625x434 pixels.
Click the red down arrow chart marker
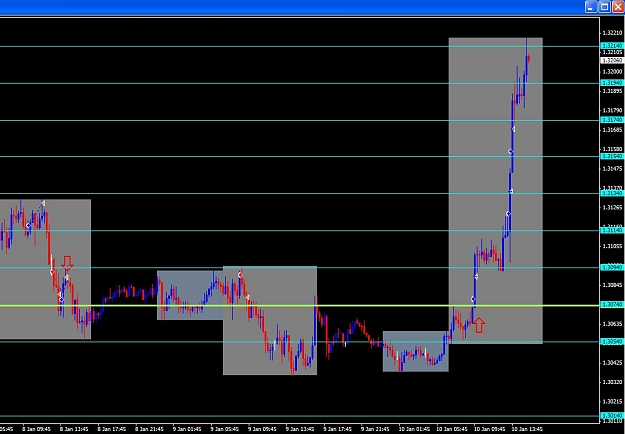coord(67,263)
